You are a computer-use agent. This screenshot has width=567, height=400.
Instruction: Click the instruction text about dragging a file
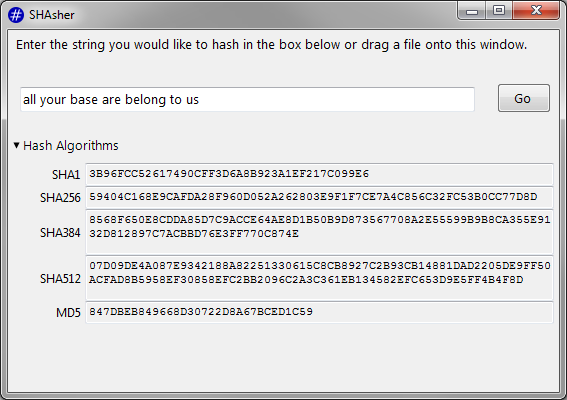272,45
